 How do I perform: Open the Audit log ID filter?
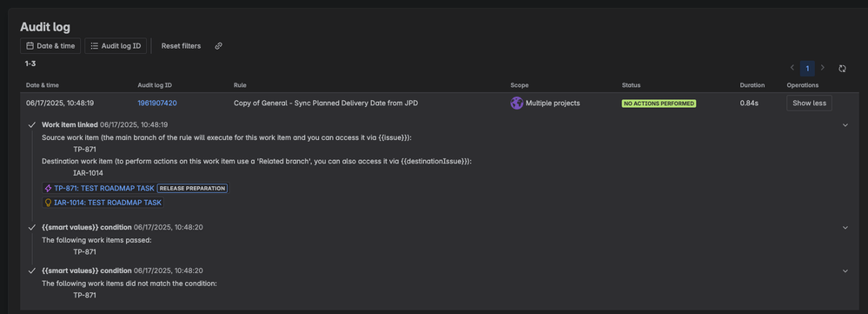coord(116,46)
